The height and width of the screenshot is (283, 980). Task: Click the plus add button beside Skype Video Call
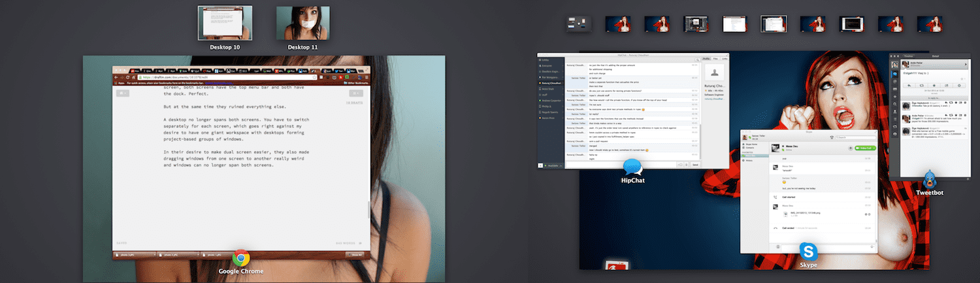[x=850, y=148]
